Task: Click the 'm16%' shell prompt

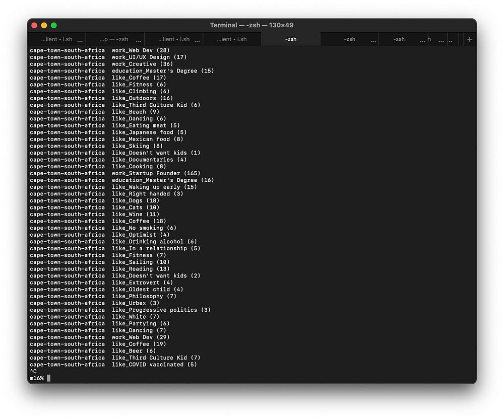Action: (37, 378)
